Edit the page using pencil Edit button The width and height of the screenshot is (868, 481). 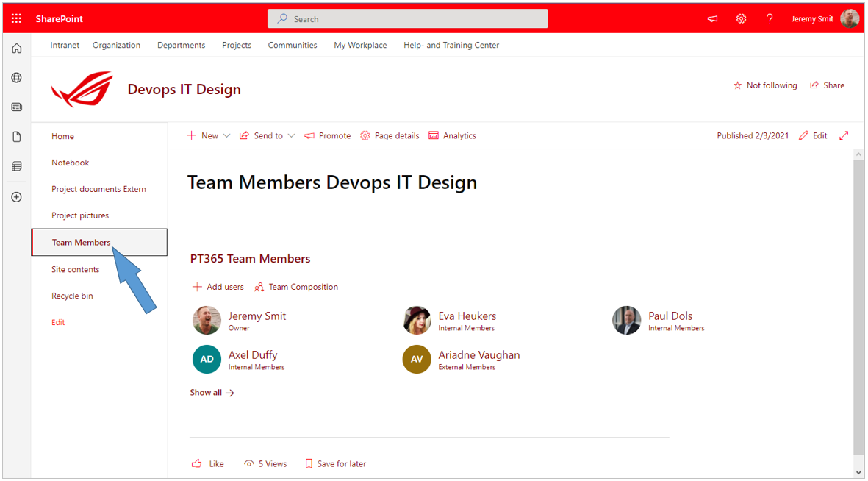tap(813, 136)
